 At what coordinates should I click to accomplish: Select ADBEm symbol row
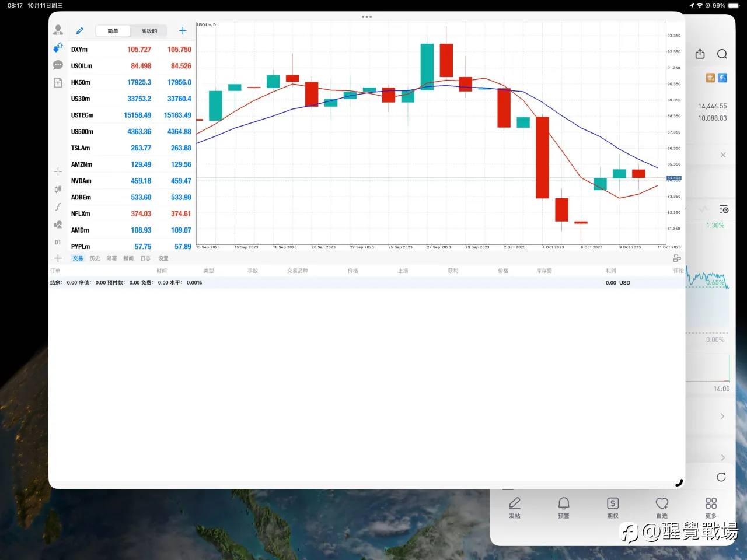click(x=131, y=197)
